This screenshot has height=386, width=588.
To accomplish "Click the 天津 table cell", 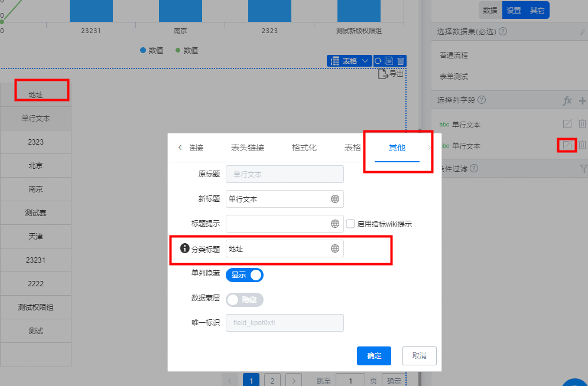I will (x=35, y=236).
